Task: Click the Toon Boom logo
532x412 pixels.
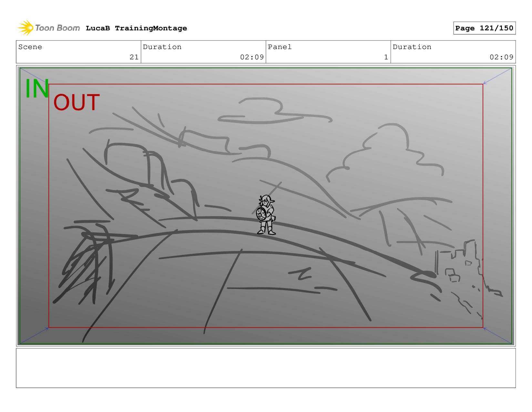Action: 49,28
